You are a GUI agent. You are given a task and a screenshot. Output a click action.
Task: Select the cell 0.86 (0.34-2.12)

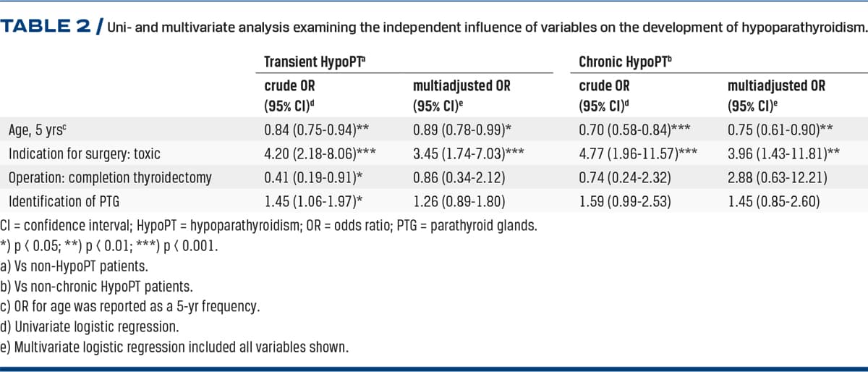tap(459, 177)
